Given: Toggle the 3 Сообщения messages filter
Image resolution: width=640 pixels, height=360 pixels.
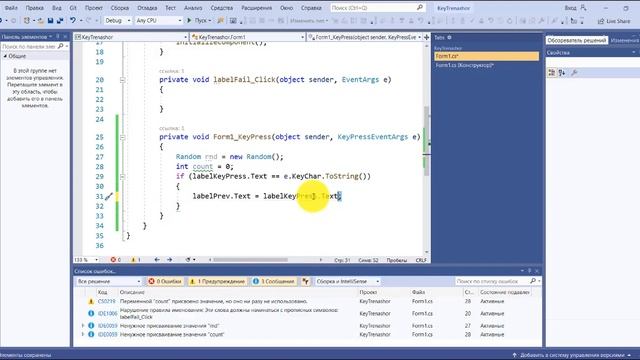Looking at the screenshot, I should pyautogui.click(x=273, y=281).
